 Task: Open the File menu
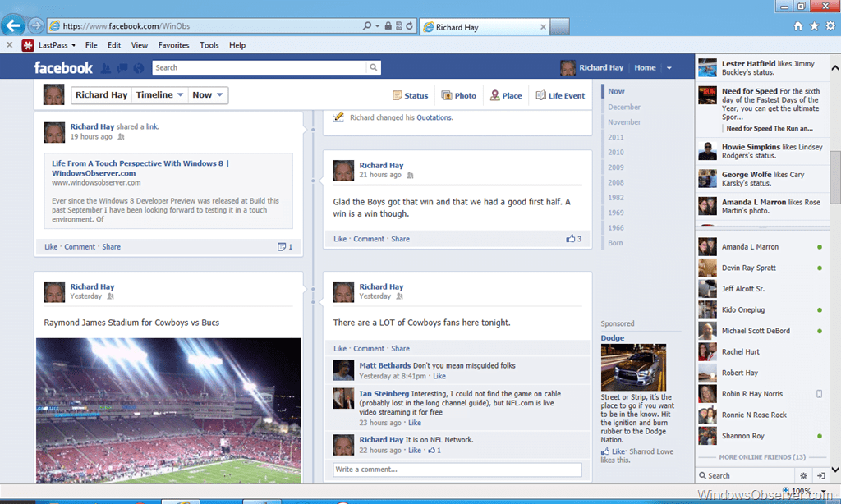(91, 46)
